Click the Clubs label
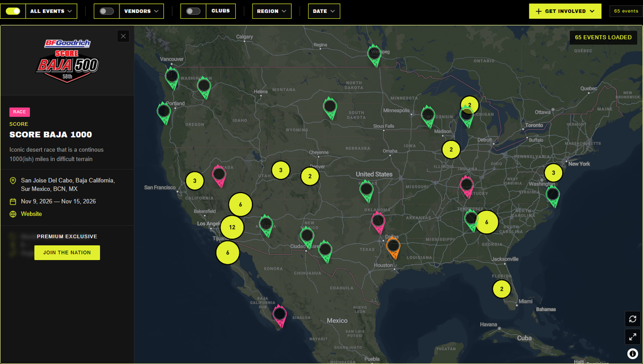This screenshot has height=364, width=643. point(220,11)
